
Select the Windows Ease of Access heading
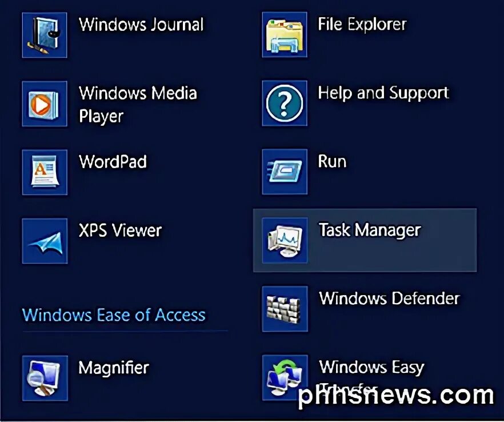pos(114,314)
